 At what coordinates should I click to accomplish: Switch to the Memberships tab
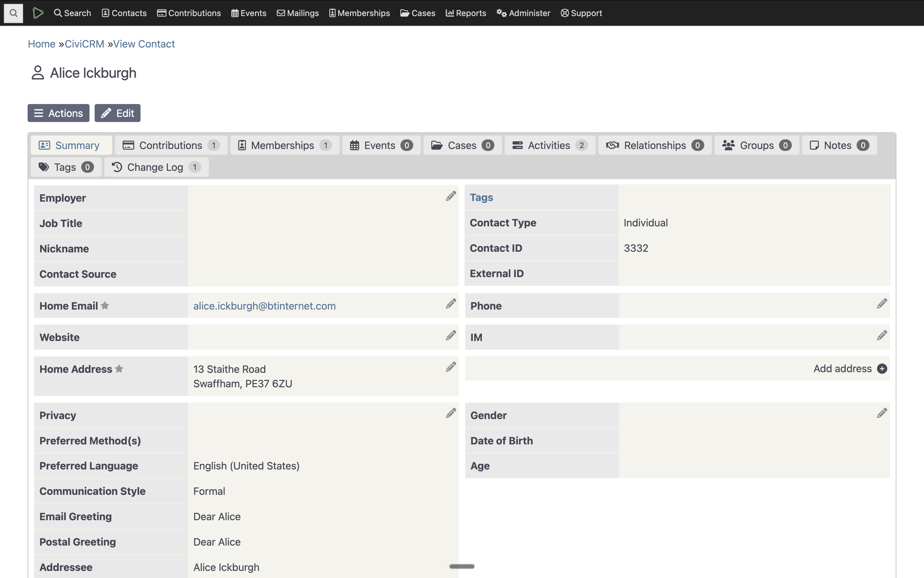pyautogui.click(x=285, y=145)
